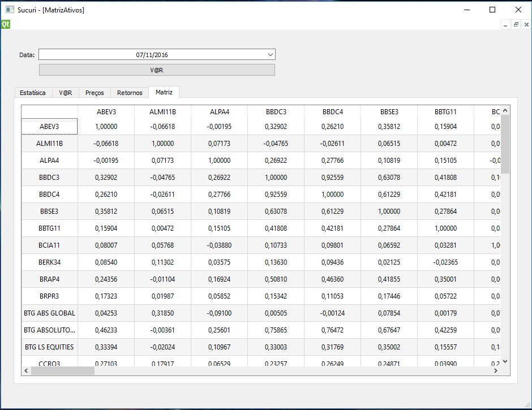Open the V@R tab
The image size is (532, 410).
66,93
